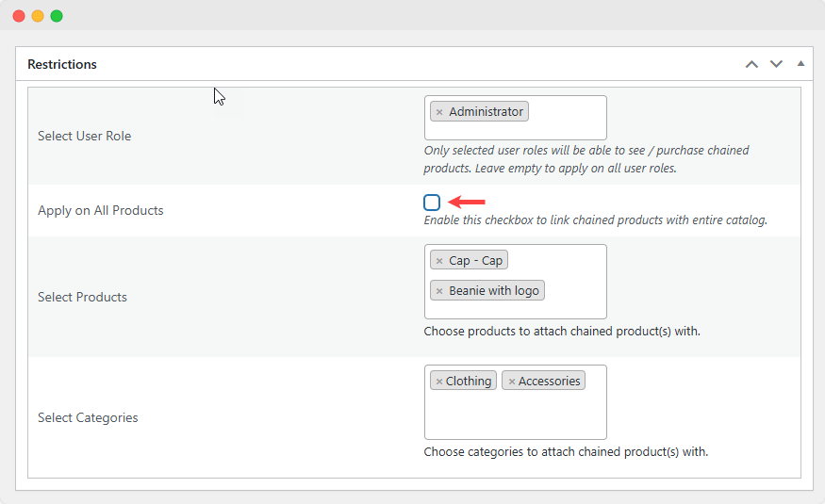Close the window with red button
The image size is (825, 504).
tap(19, 16)
